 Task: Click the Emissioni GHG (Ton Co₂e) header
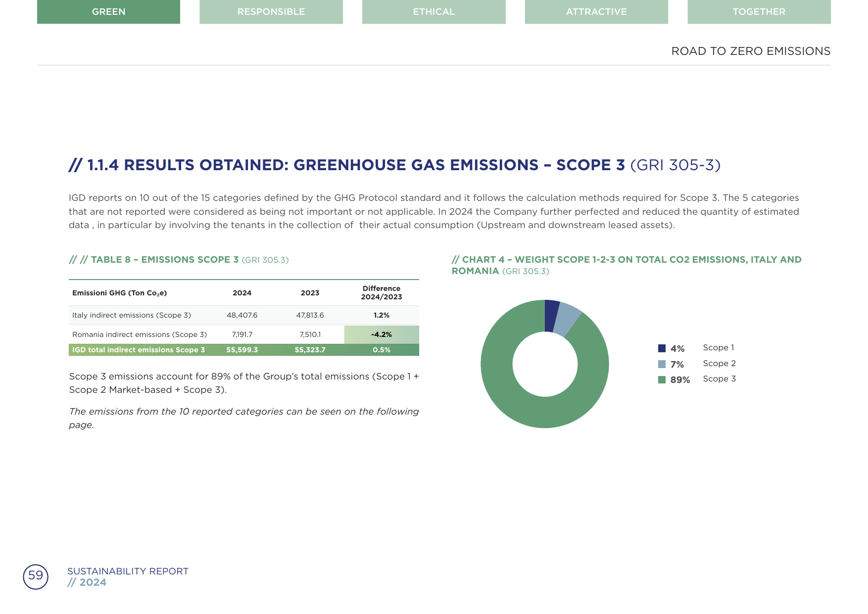120,293
